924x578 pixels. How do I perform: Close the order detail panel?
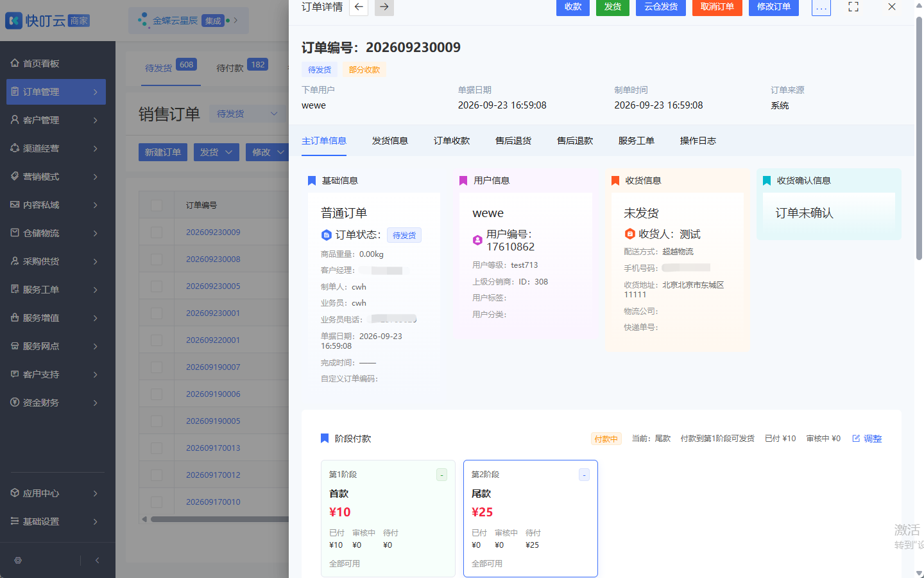892,6
